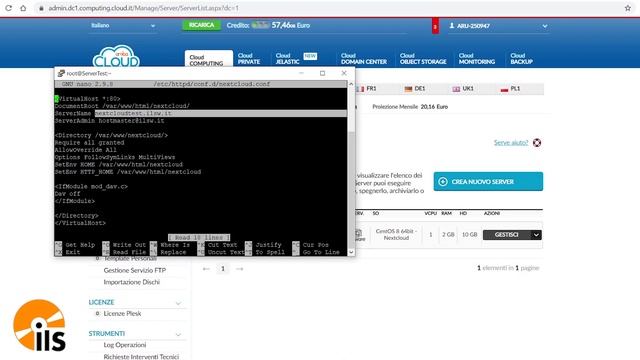Open the ARU-250947 account menu
640x360 pixels.
(x=498, y=26)
